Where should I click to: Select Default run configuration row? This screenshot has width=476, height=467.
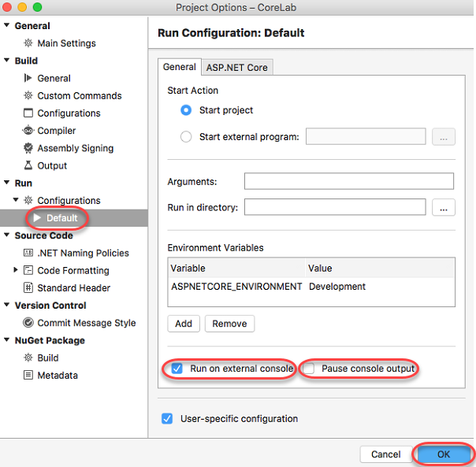click(x=74, y=217)
